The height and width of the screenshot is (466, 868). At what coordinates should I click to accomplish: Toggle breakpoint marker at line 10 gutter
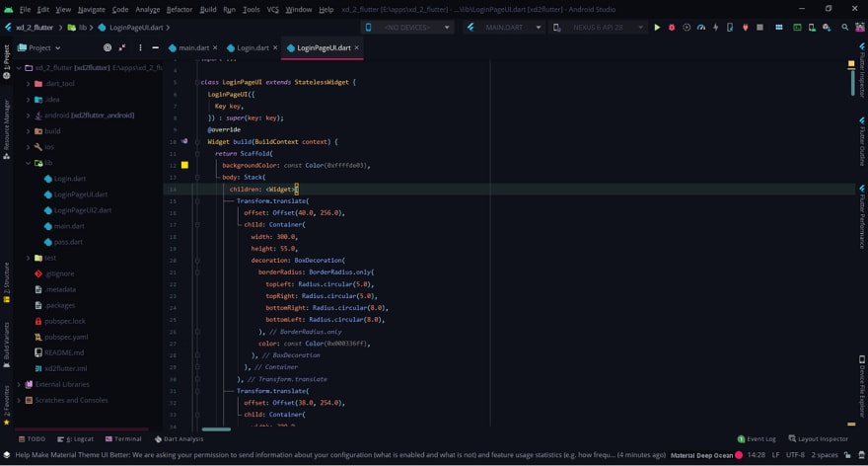184,141
